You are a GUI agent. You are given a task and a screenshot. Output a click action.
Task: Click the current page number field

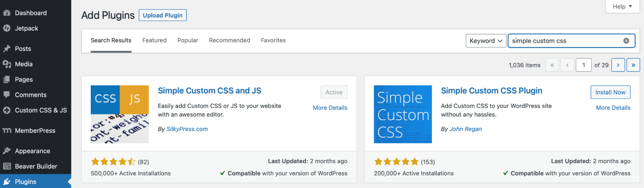point(583,65)
